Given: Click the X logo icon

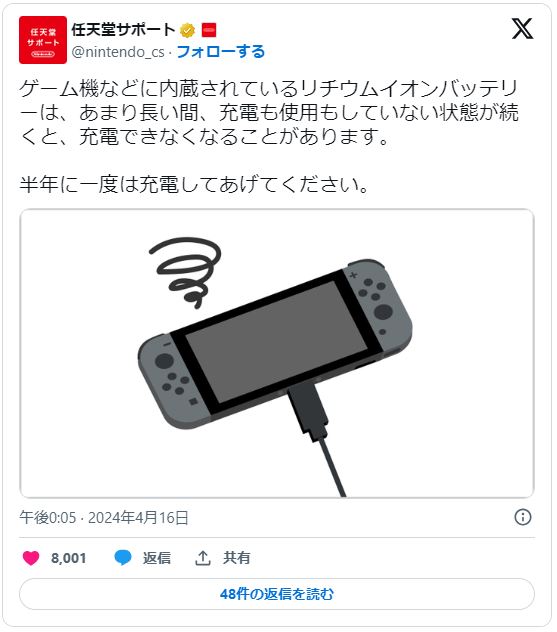Looking at the screenshot, I should [522, 29].
